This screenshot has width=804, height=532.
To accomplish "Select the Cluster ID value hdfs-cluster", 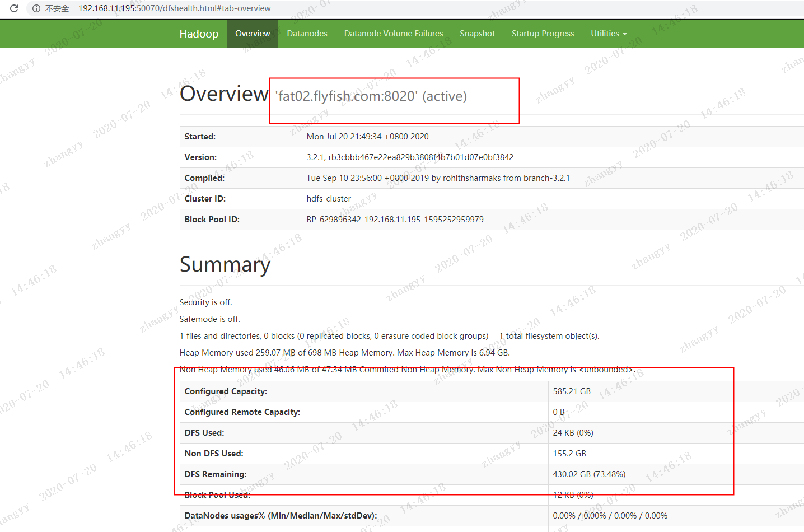I will click(x=329, y=199).
